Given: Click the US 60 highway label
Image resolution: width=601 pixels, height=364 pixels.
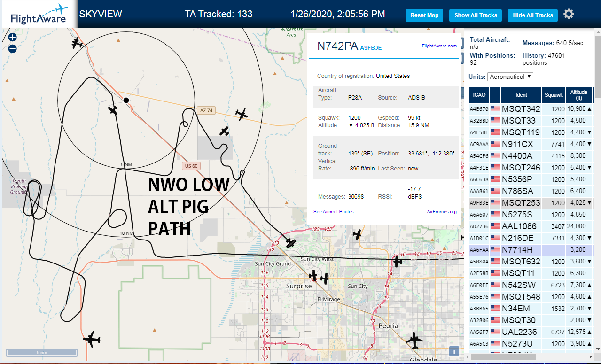Looking at the screenshot, I should 191,165.
